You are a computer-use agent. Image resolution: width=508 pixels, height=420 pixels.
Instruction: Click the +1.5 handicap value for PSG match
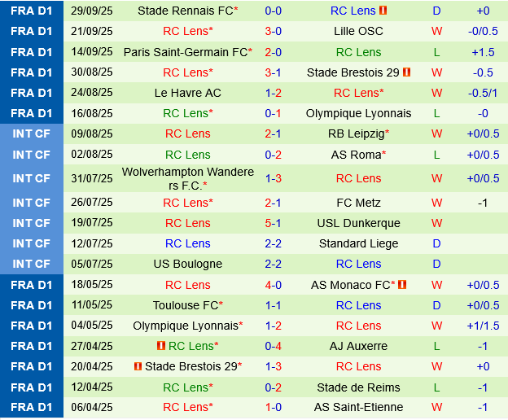[483, 52]
